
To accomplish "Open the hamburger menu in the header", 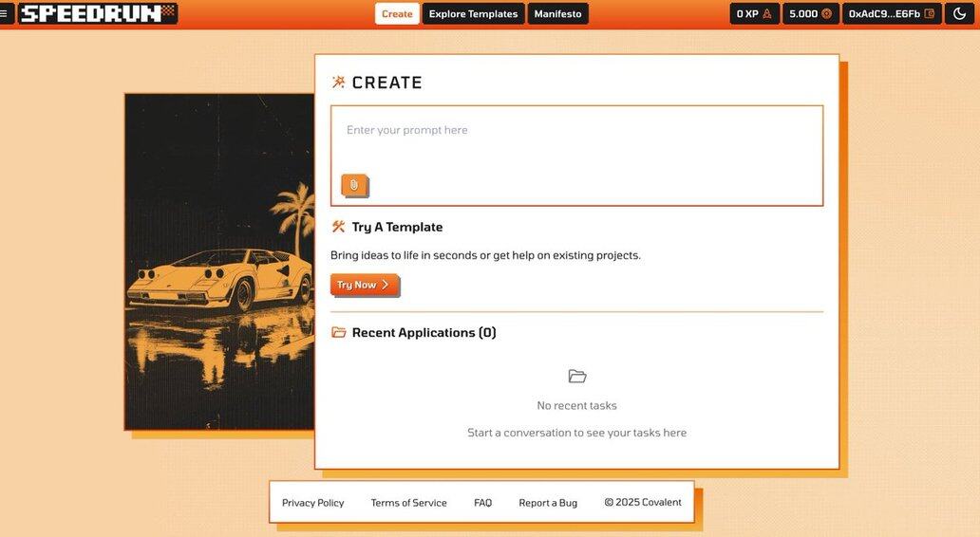I will pos(6,13).
